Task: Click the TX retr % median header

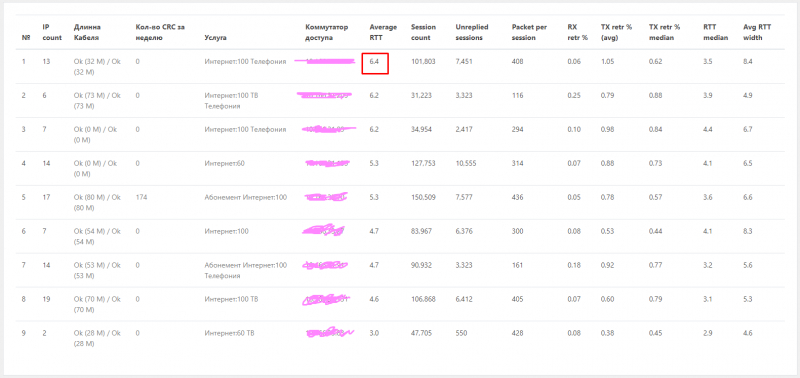Action: coord(664,32)
